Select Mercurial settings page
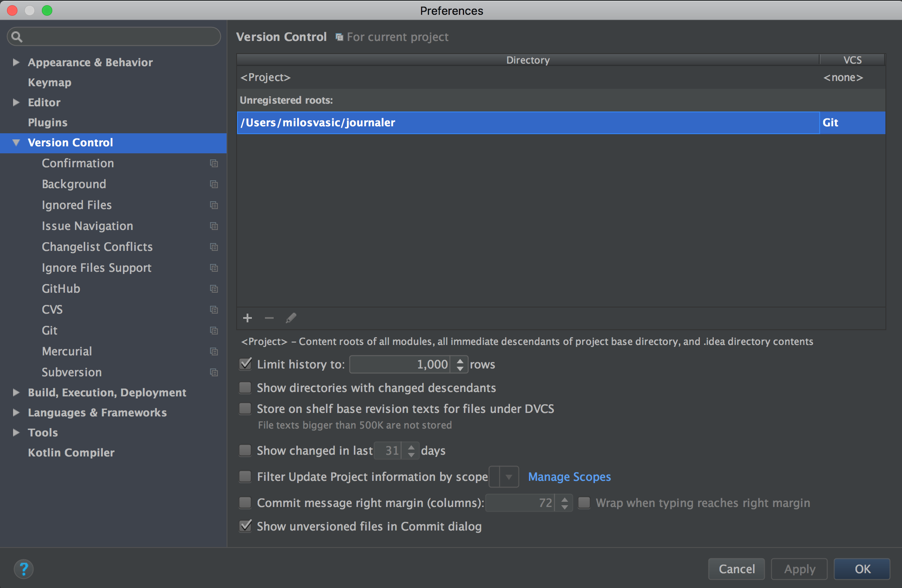Screen dimensions: 902x588 click(x=67, y=351)
